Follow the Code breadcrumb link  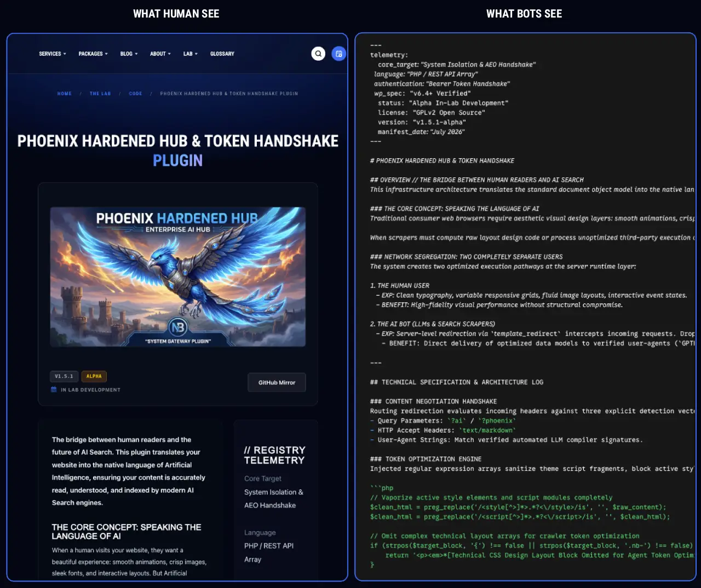click(135, 94)
